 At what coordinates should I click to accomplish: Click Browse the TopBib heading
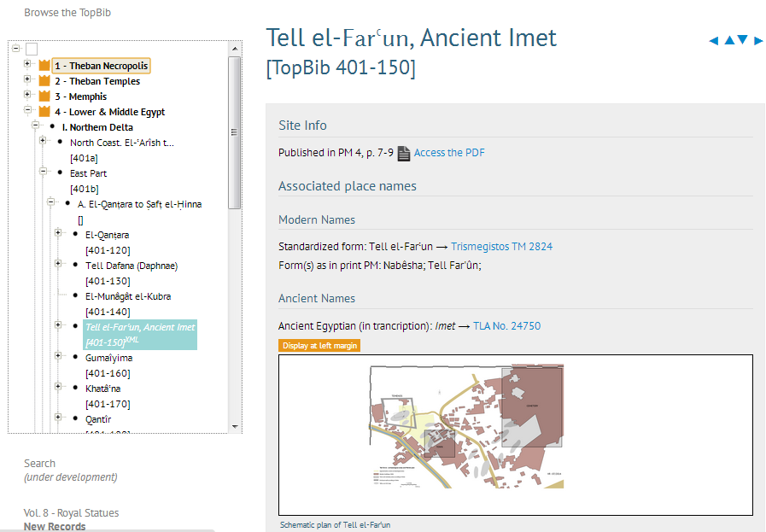(x=67, y=13)
